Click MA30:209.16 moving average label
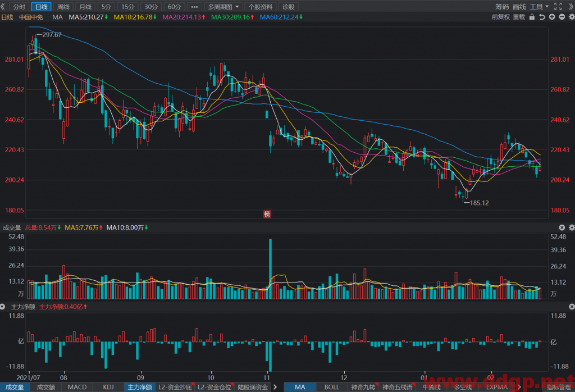 232,17
